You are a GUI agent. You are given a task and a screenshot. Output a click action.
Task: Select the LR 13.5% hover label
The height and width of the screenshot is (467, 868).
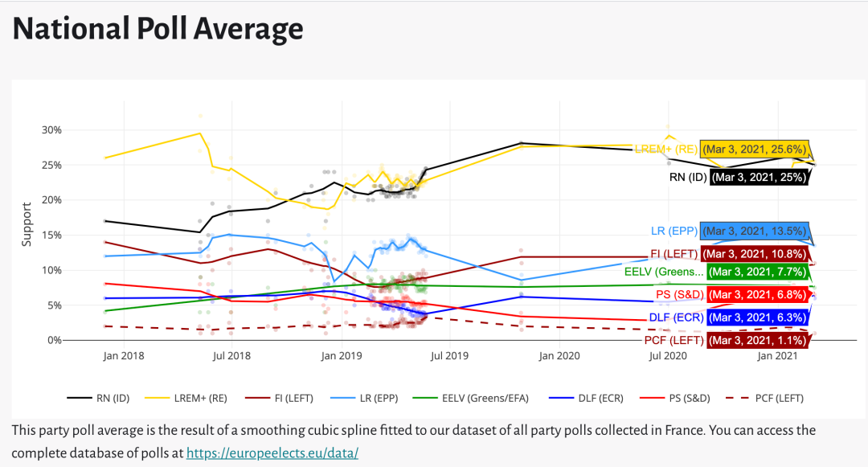(x=754, y=231)
